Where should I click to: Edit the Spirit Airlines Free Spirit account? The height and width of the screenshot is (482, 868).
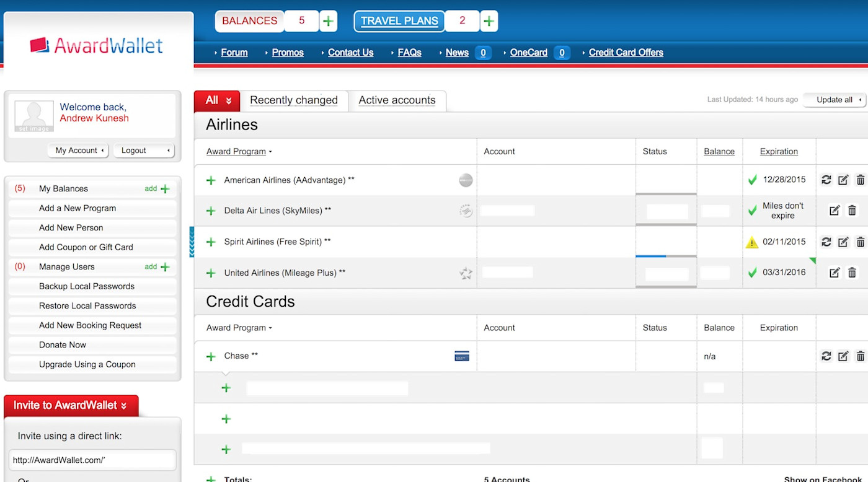point(843,242)
